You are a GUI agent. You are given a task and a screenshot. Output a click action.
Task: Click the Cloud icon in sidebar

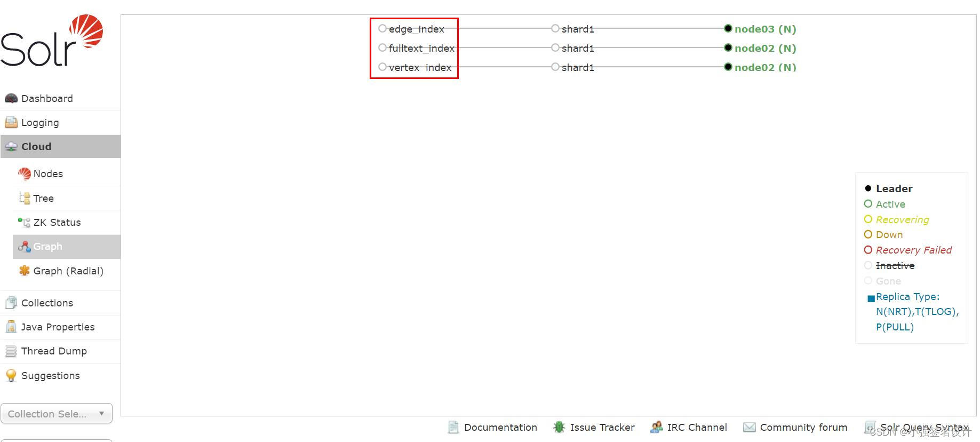coord(11,147)
